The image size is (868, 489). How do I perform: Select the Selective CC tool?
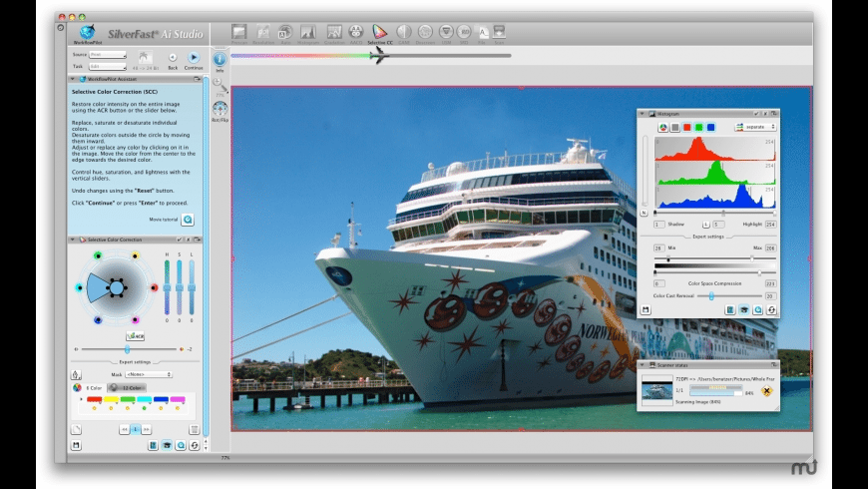coord(380,32)
